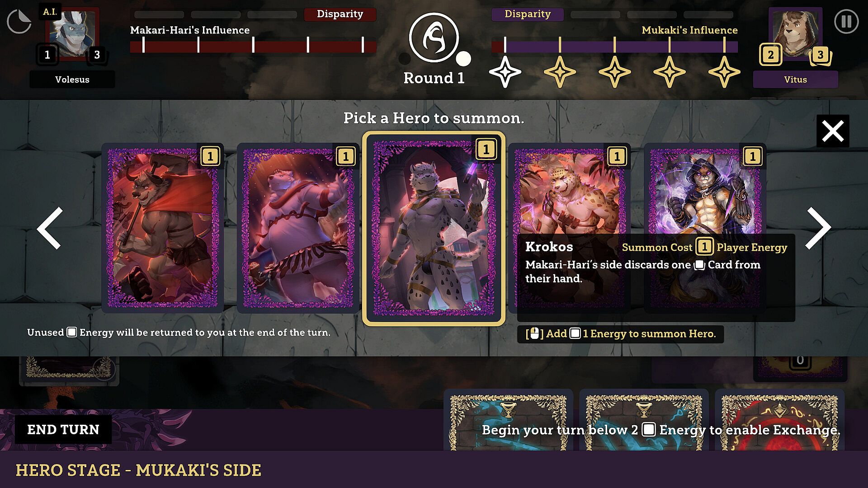Select the red Disparity tab
This screenshot has width=868, height=488.
click(340, 14)
